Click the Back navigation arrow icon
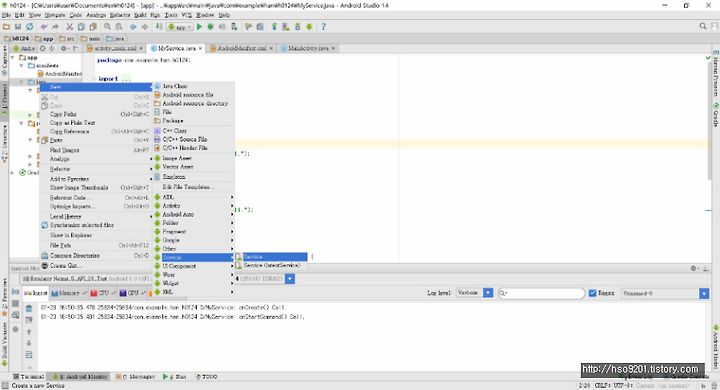The height and width of the screenshot is (390, 720). [x=133, y=27]
